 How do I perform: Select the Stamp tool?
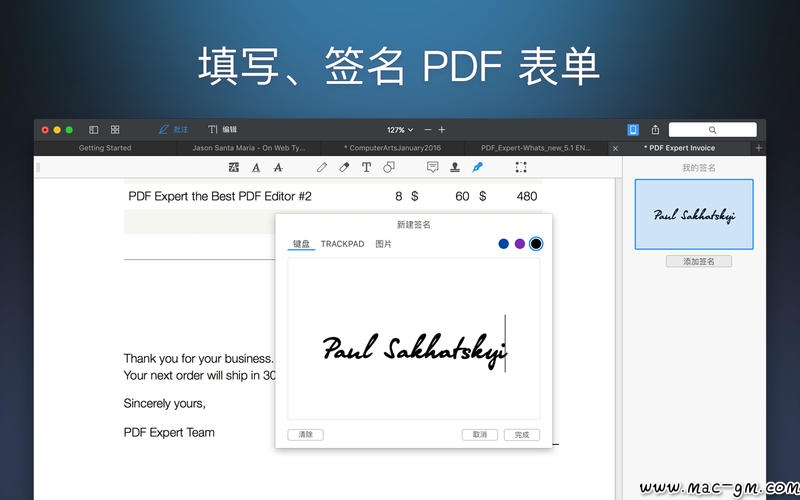click(455, 167)
